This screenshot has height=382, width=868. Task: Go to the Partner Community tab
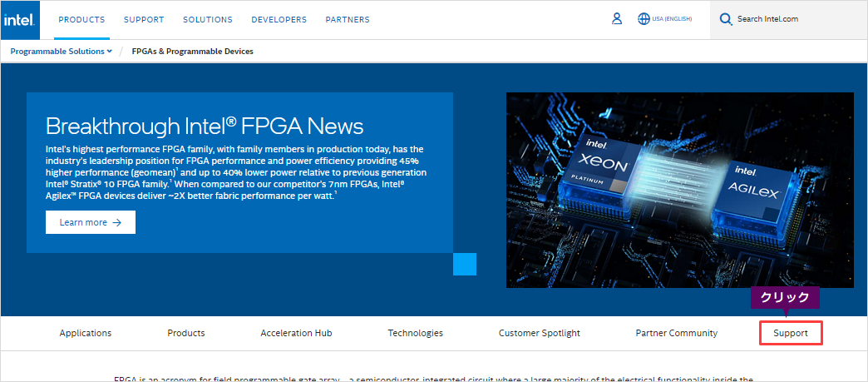coord(677,333)
